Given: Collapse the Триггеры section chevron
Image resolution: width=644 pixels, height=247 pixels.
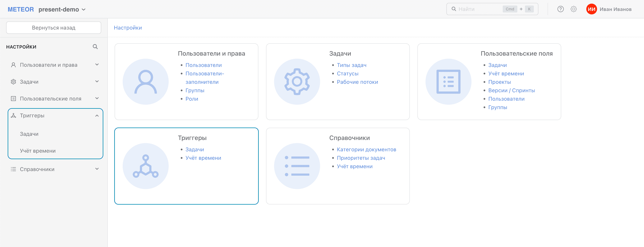Looking at the screenshot, I should point(97,116).
